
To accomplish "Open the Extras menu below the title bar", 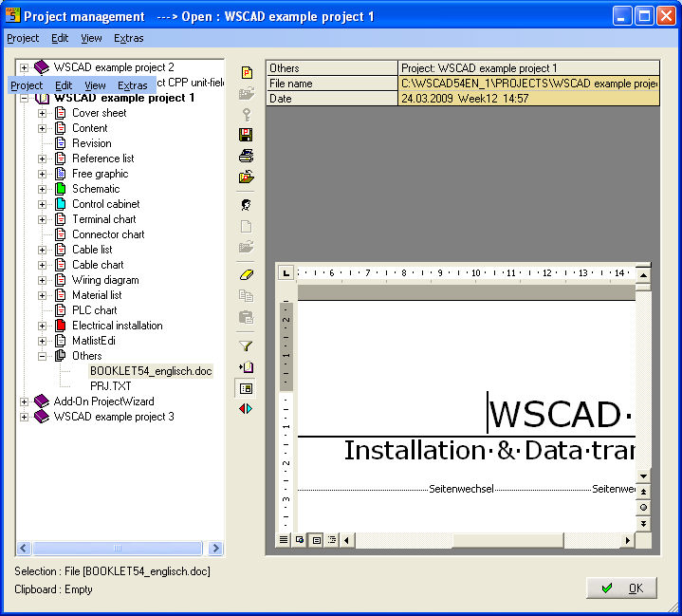I will [x=128, y=38].
